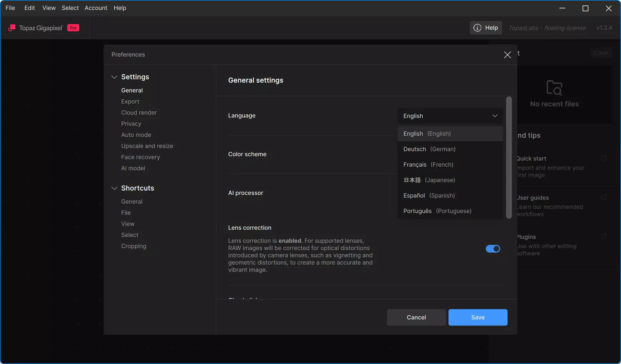621x364 pixels.
Task: Select AI model settings page
Action: 133,168
